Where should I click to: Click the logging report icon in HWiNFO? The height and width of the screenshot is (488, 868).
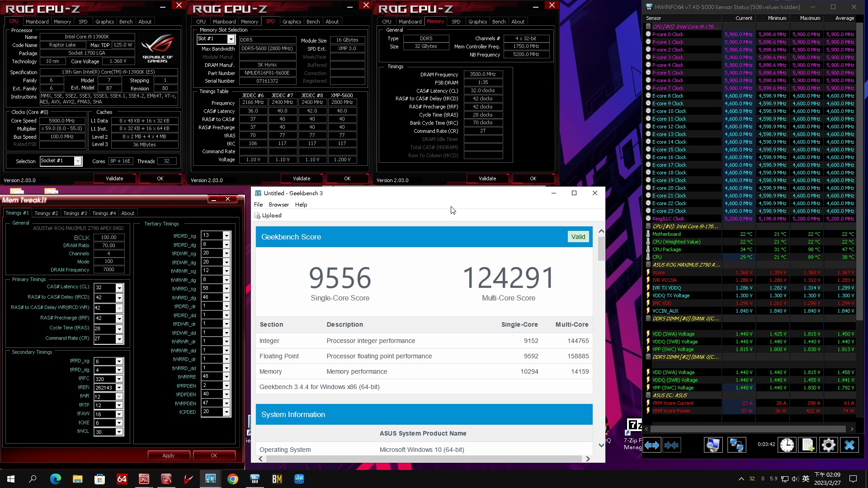(x=807, y=445)
